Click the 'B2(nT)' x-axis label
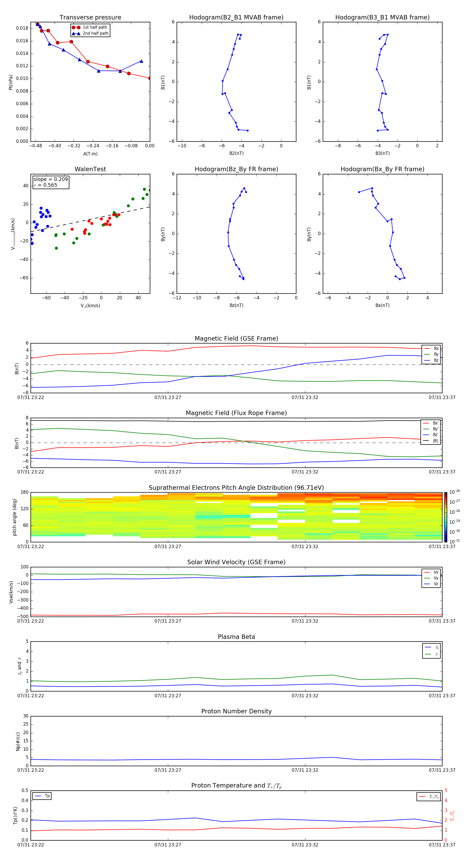 tap(236, 153)
